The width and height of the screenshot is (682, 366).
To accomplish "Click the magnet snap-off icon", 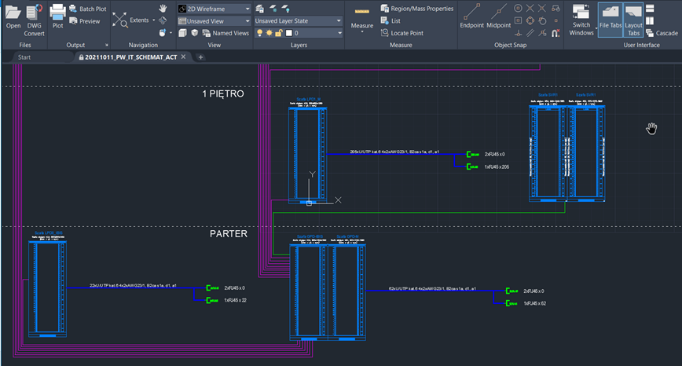I will (x=555, y=33).
